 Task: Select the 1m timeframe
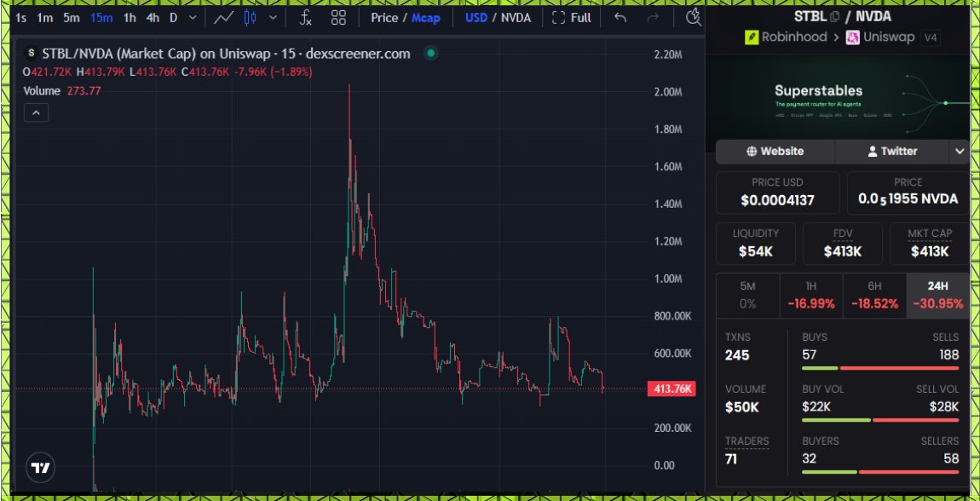[44, 18]
